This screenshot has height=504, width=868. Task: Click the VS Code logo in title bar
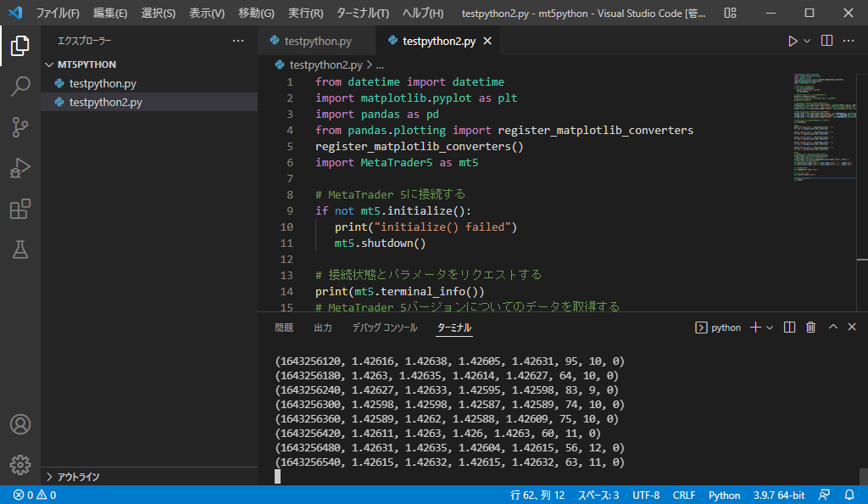click(15, 12)
